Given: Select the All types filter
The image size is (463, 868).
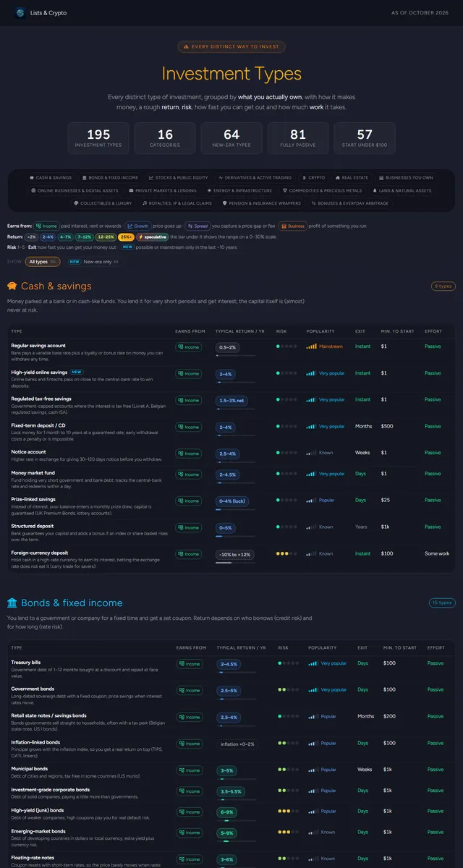Looking at the screenshot, I should click(43, 261).
